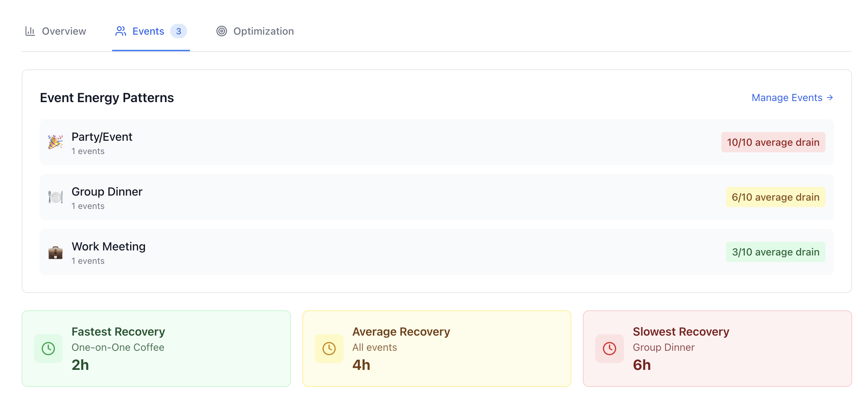Click the party popper emoji icon
The image size is (868, 402).
[56, 142]
